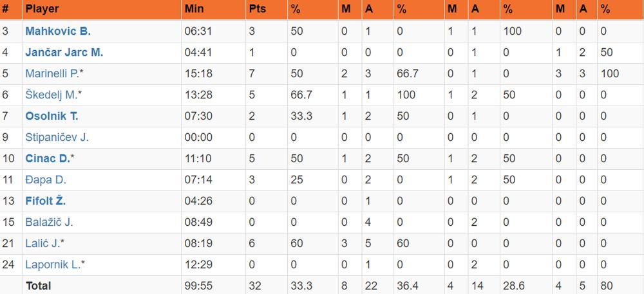The width and height of the screenshot is (644, 294).
Task: Open Lalić J. player details
Action: (x=43, y=244)
